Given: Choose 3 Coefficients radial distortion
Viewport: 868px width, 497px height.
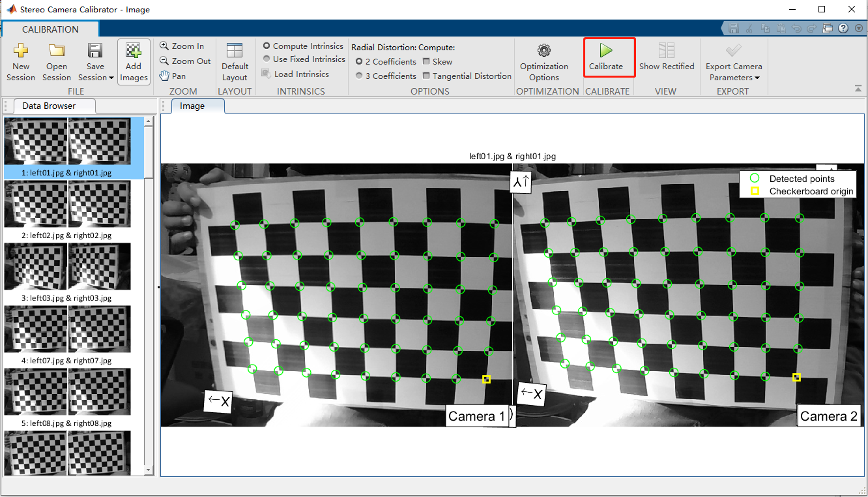Looking at the screenshot, I should pyautogui.click(x=359, y=76).
